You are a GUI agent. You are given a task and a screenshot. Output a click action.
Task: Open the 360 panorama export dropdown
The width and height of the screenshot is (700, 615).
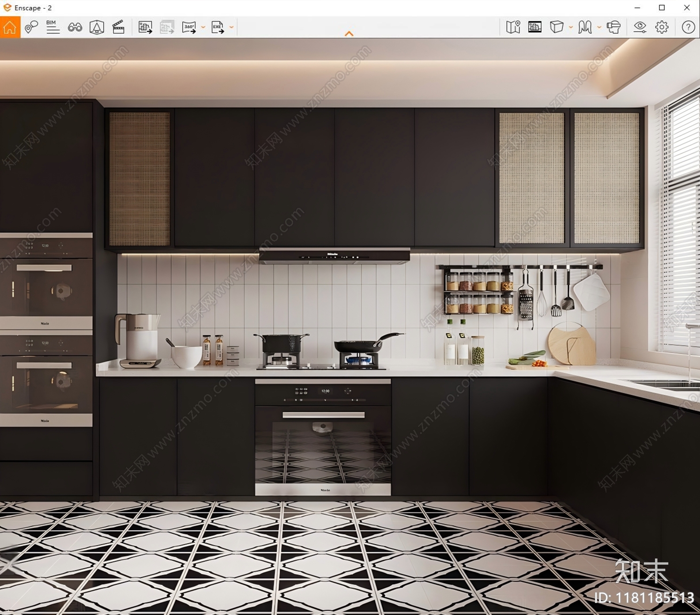pos(203,27)
